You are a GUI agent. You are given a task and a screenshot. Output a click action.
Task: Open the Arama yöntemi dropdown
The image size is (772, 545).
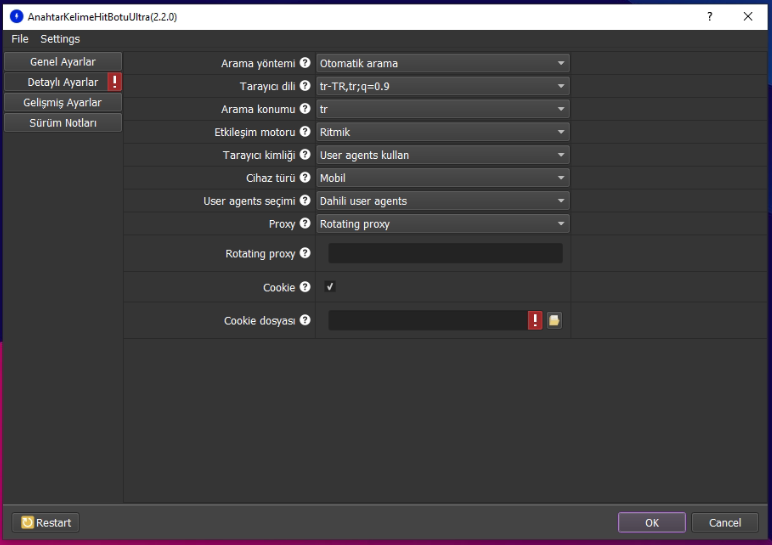442,63
